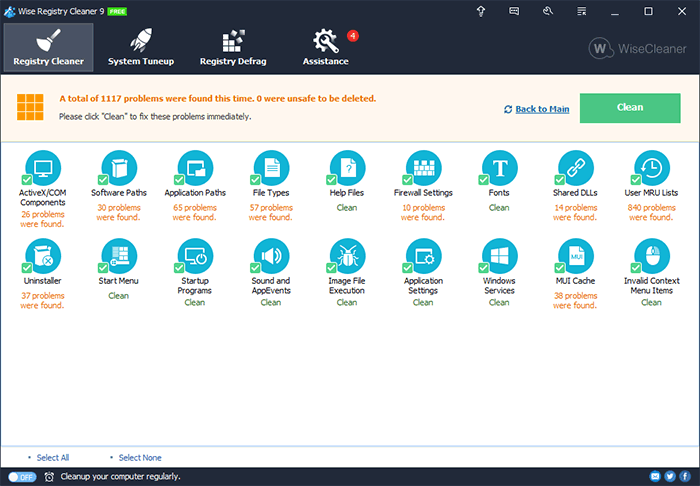Uncheck the MUI Cache checkbox
Image resolution: width=700 pixels, height=486 pixels.
pos(559,268)
